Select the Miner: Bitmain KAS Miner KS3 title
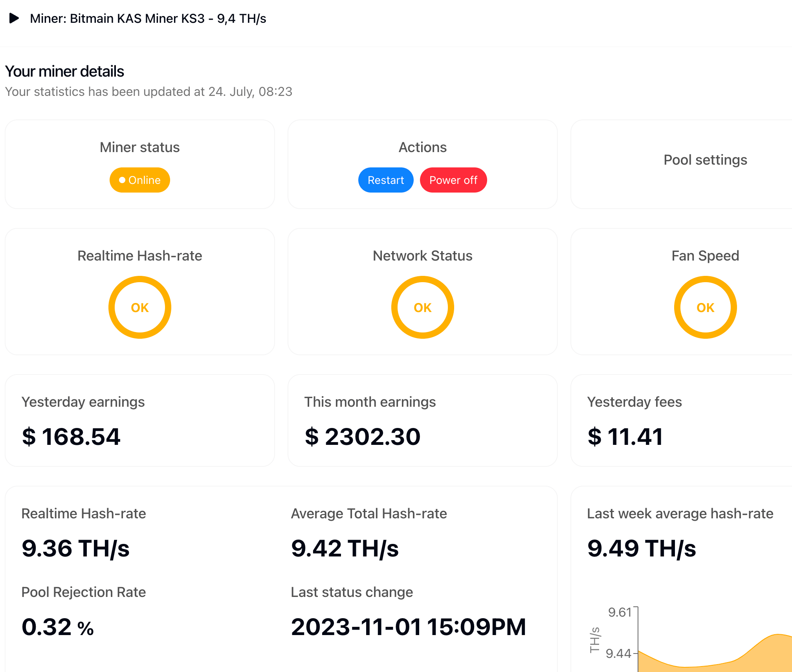Image resolution: width=792 pixels, height=672 pixels. [148, 18]
